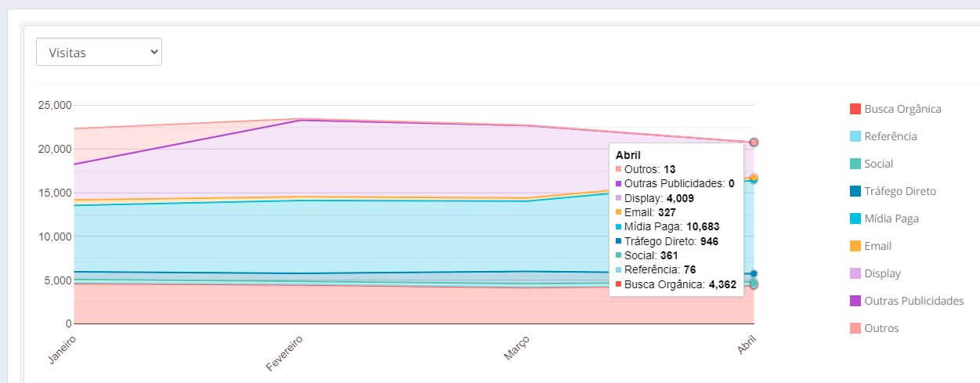The height and width of the screenshot is (383, 980).
Task: Hide the Social series via legend
Action: 878,164
